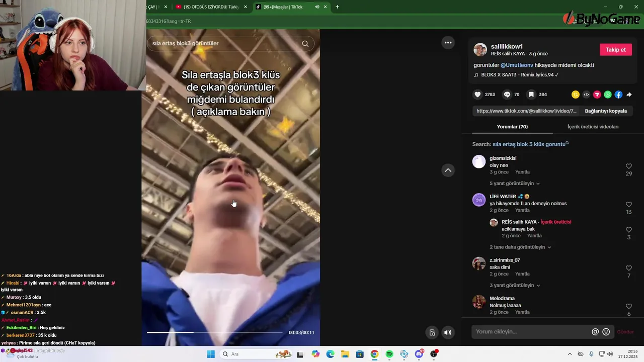Open File Explorer from the taskbar
Screen dimensions: 644x362
click(345, 354)
